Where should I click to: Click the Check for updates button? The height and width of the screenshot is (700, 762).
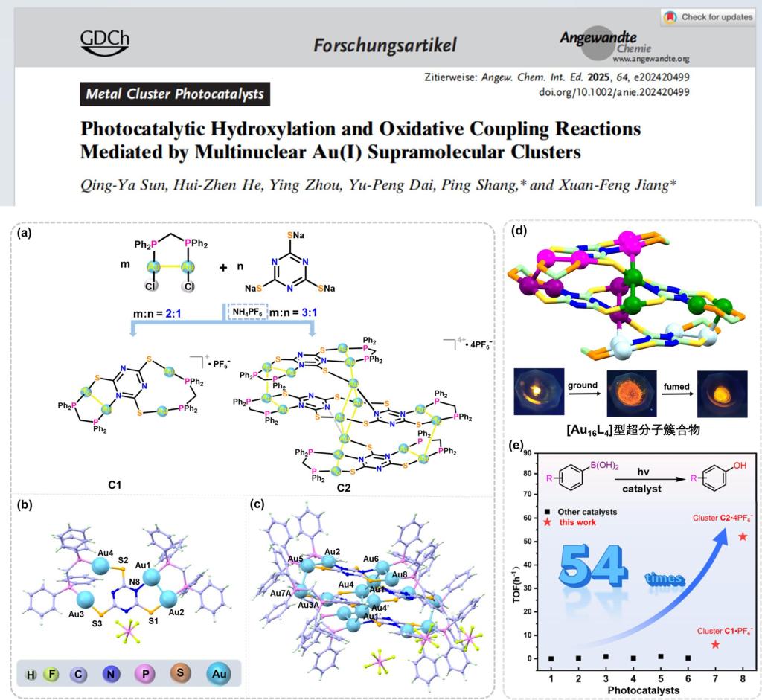[710, 17]
